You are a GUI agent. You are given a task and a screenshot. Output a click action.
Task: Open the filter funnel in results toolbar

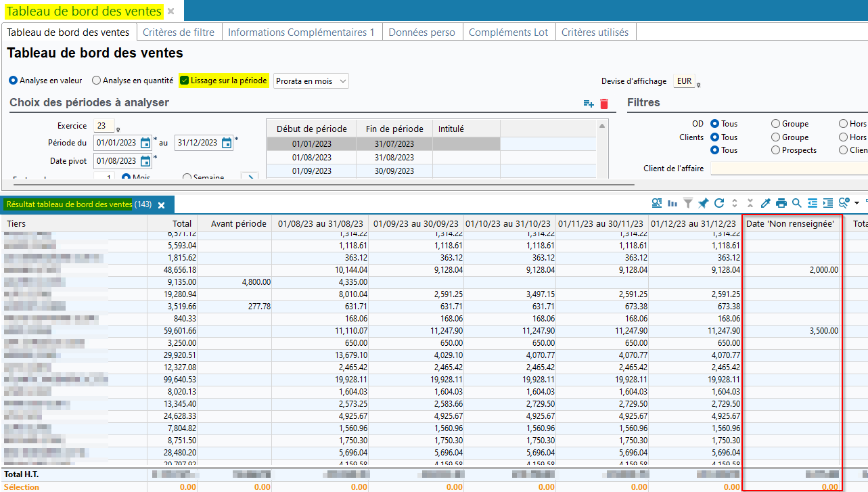tap(687, 203)
